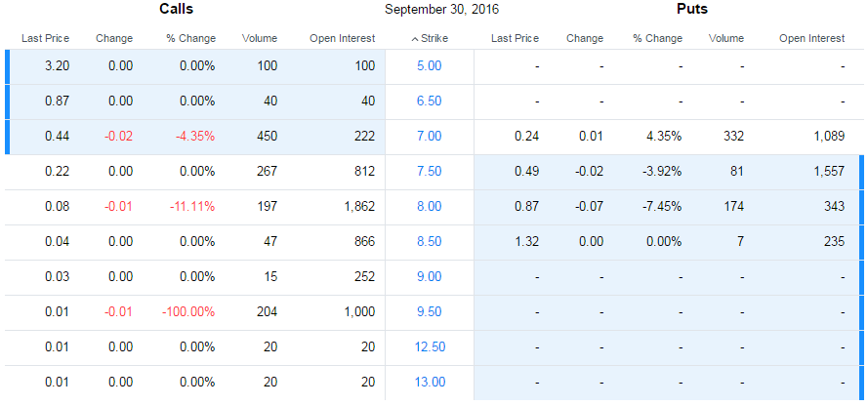The width and height of the screenshot is (868, 406).
Task: Click the 235 put open interest value
Action: click(x=835, y=242)
